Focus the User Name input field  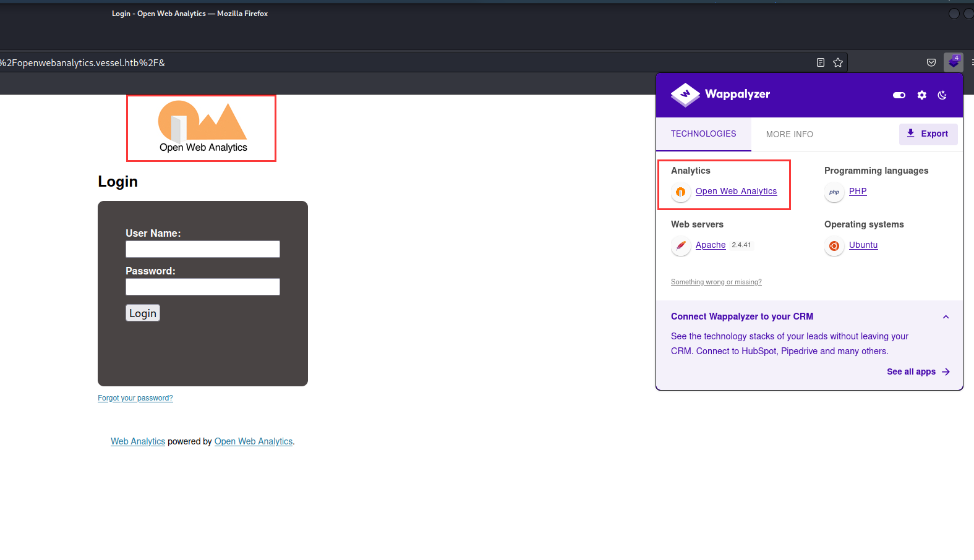tap(203, 249)
